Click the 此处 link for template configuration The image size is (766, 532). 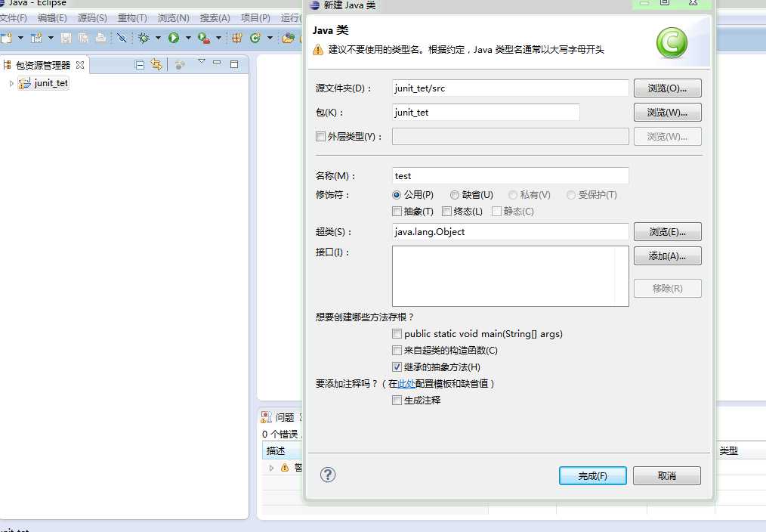(x=406, y=384)
